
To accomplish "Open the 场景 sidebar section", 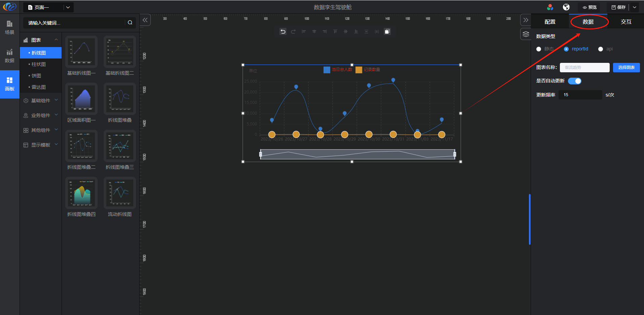I will point(10,27).
